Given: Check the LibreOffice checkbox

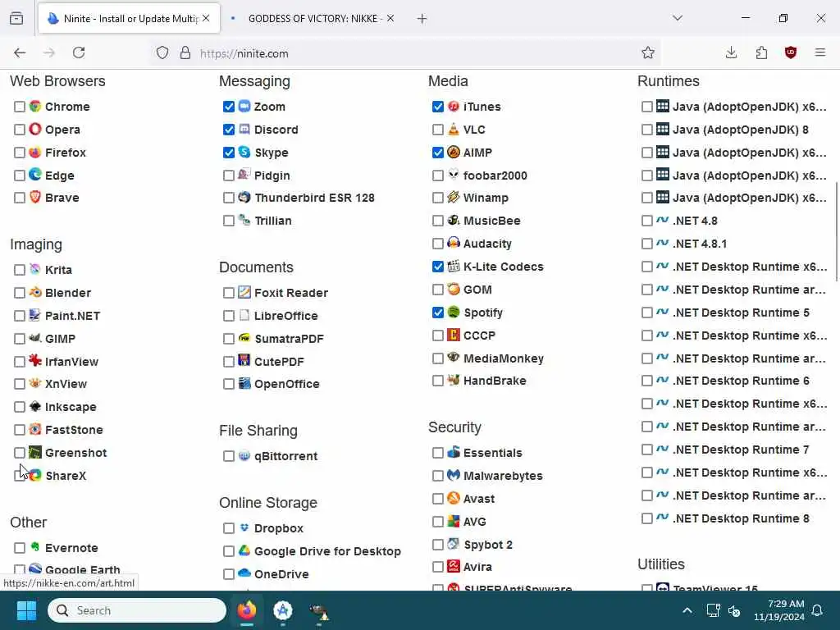Looking at the screenshot, I should click(x=229, y=316).
